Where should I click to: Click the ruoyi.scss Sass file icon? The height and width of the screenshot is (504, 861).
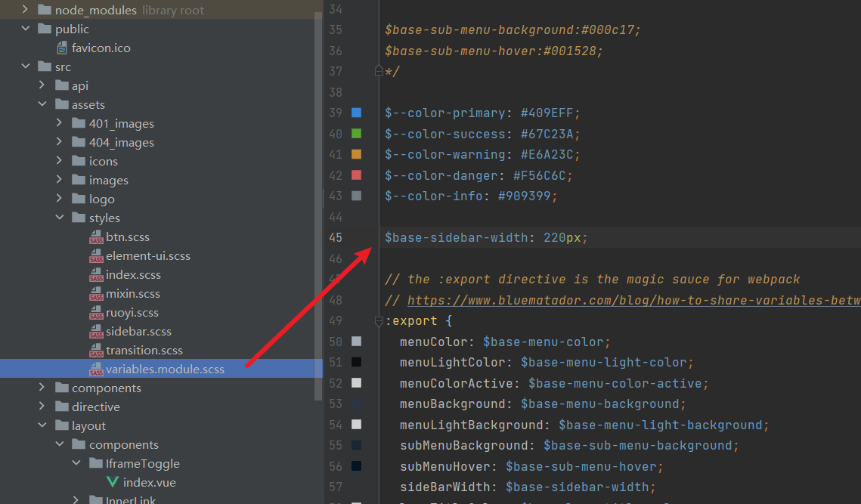[96, 313]
